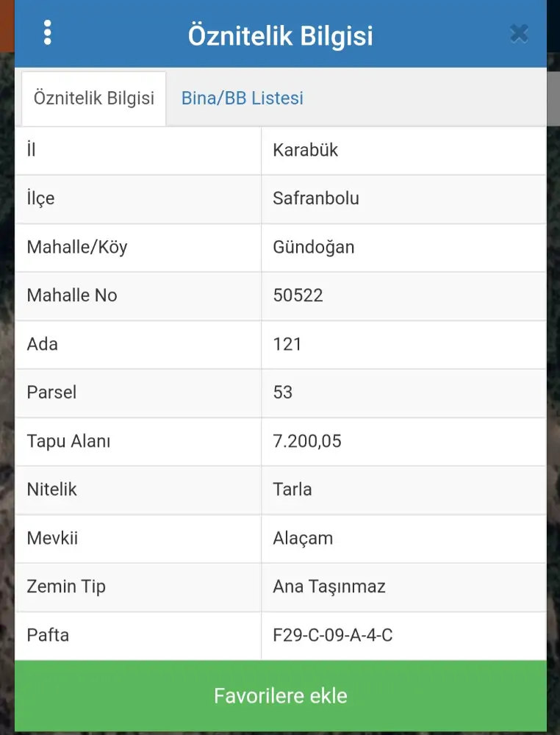Close the Öznitelik Bilgisi dialog

click(519, 34)
